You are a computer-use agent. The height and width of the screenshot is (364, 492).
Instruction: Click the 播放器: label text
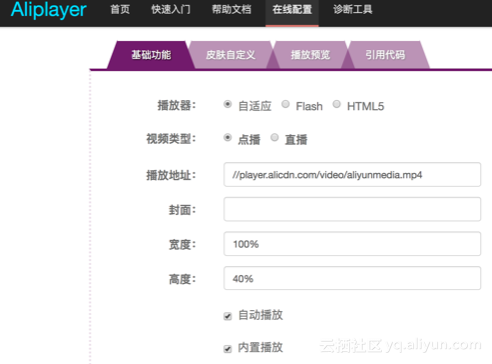177,106
